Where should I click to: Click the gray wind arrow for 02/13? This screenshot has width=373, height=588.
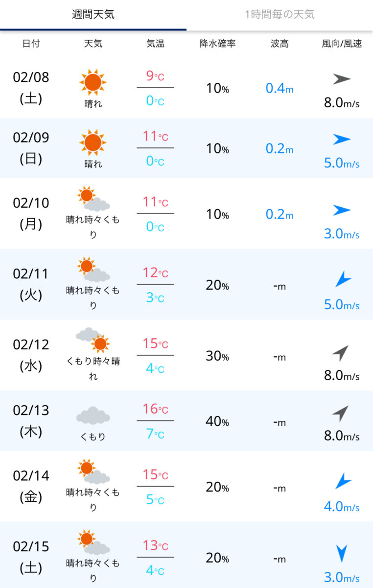(x=340, y=414)
